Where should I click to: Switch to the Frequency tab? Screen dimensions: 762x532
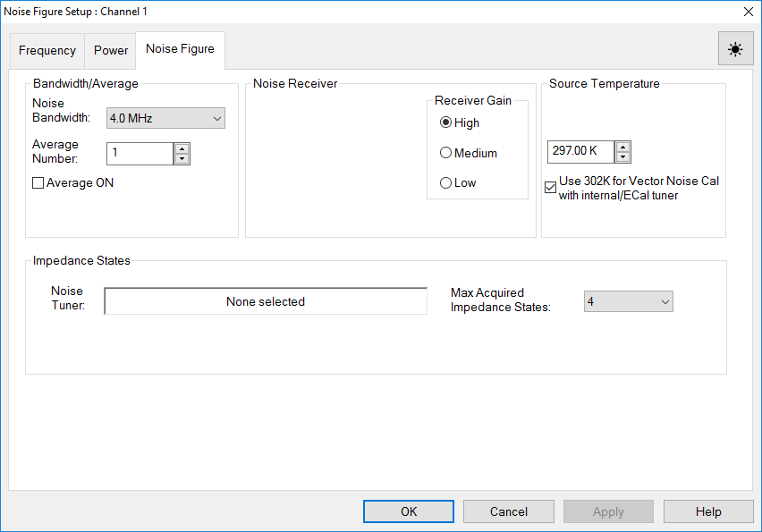coord(47,51)
